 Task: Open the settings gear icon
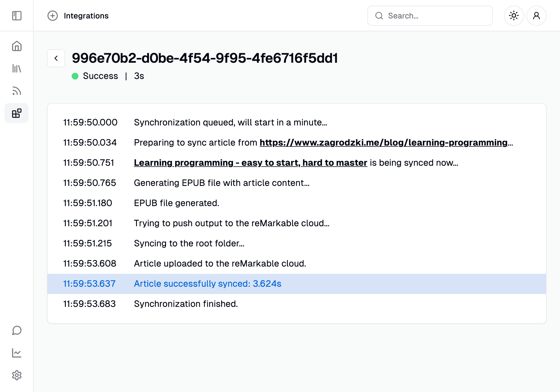click(x=17, y=375)
